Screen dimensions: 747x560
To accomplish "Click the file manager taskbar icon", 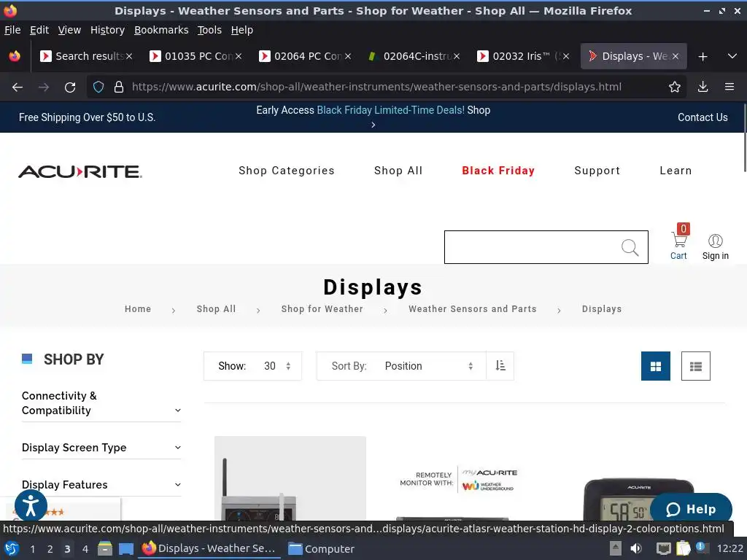I will coord(105,548).
